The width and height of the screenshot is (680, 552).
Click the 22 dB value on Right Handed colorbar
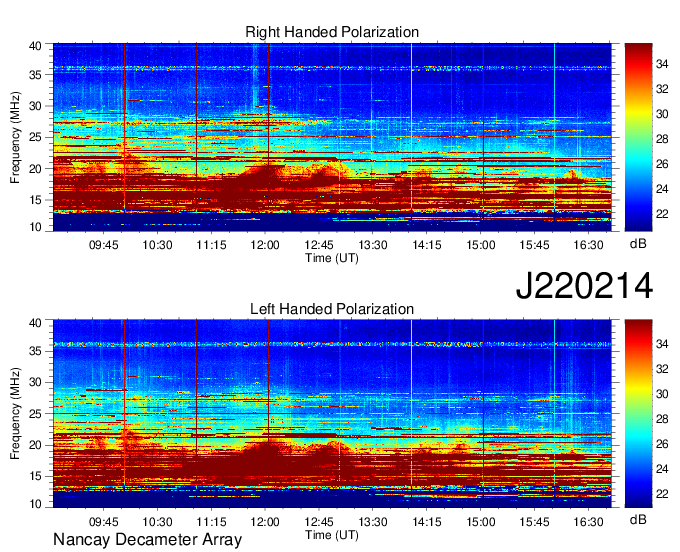coord(662,214)
